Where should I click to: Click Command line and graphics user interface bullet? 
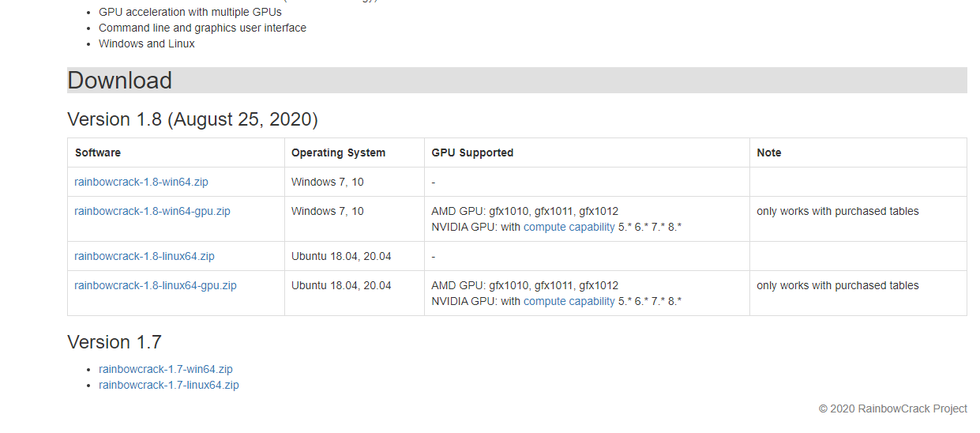[x=202, y=28]
